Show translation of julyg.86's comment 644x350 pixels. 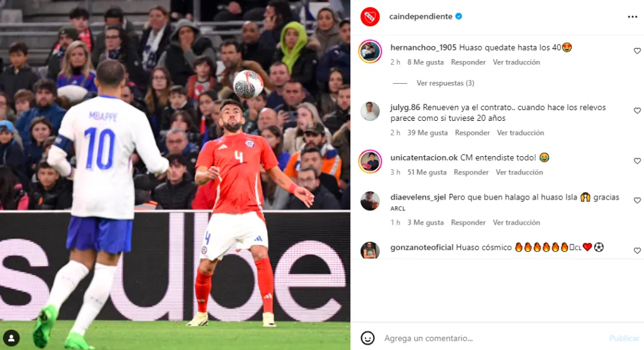[x=520, y=133]
